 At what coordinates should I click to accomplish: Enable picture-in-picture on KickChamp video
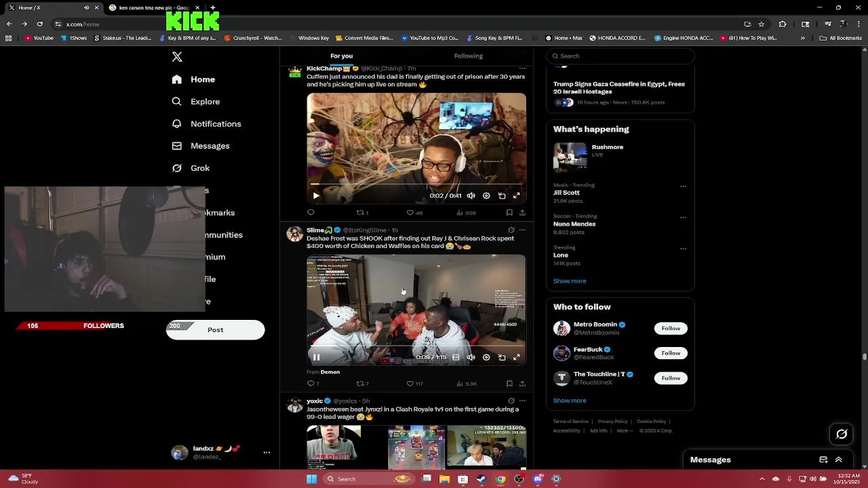pyautogui.click(x=502, y=196)
